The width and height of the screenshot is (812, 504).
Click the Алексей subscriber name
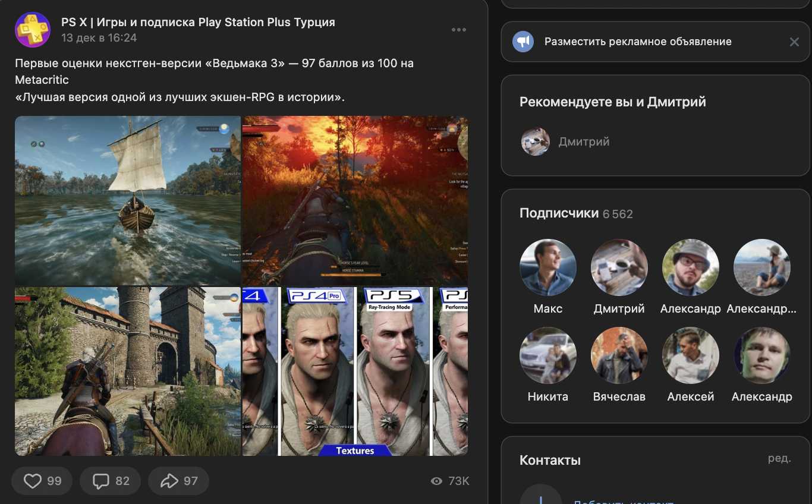pyautogui.click(x=691, y=396)
